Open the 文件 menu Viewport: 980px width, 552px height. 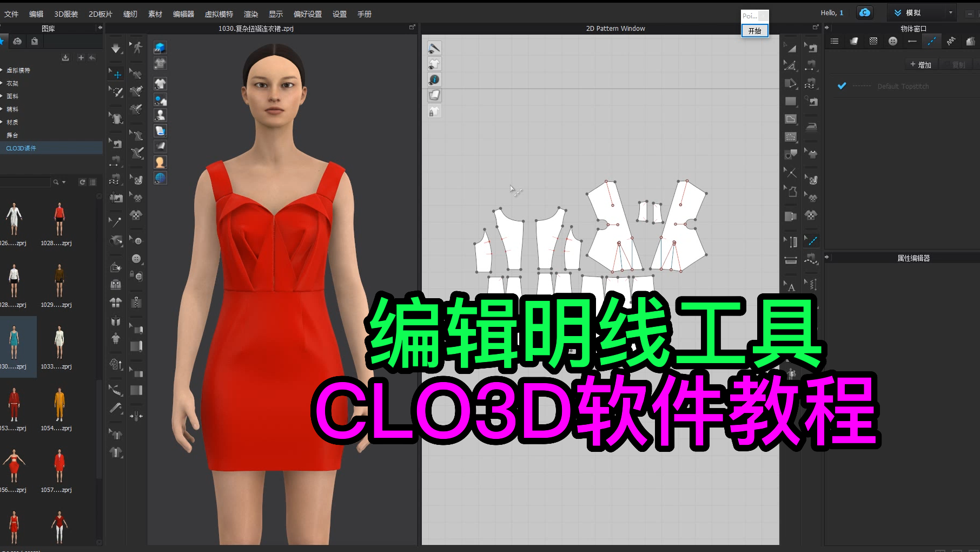point(11,14)
